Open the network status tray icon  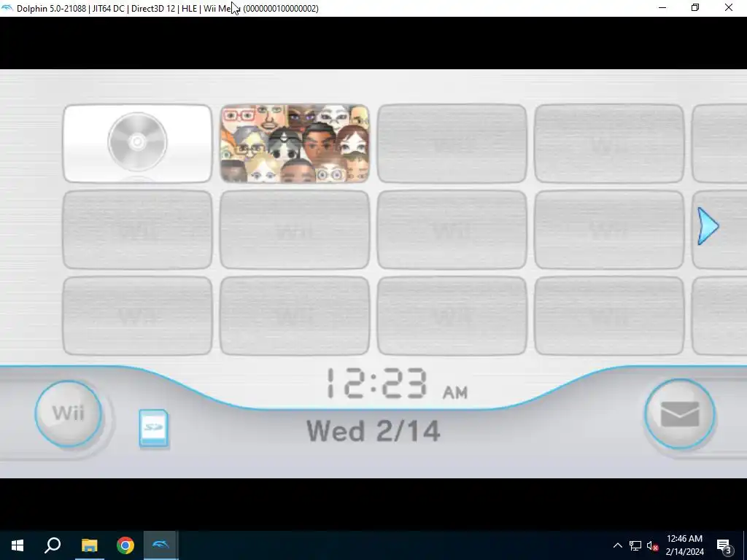point(635,545)
